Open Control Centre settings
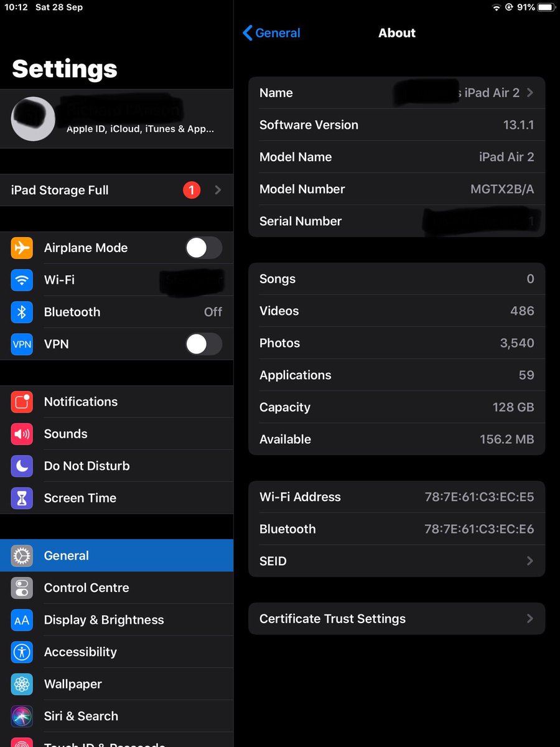This screenshot has height=747, width=560. pos(116,588)
